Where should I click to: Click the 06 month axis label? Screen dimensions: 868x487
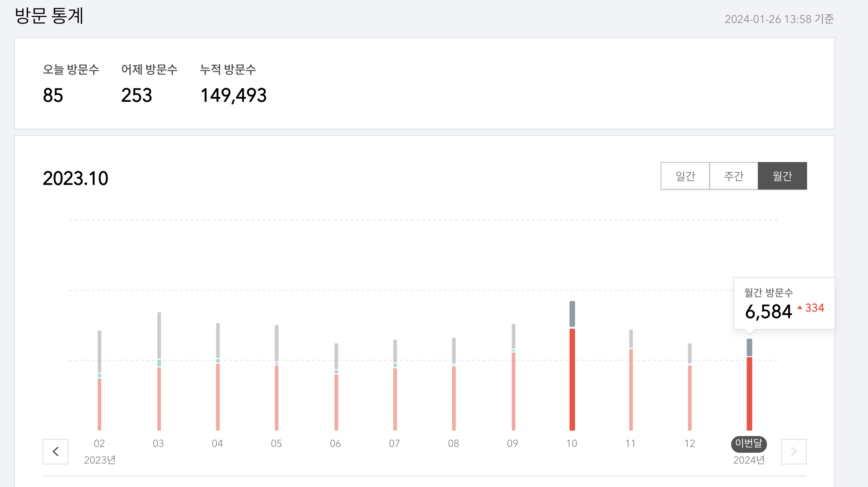tap(336, 444)
